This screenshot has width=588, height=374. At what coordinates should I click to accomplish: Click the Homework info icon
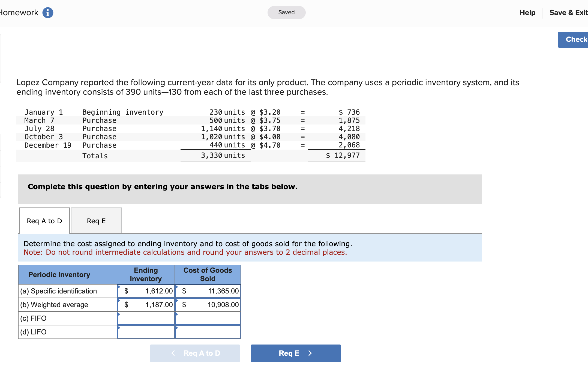pos(48,13)
